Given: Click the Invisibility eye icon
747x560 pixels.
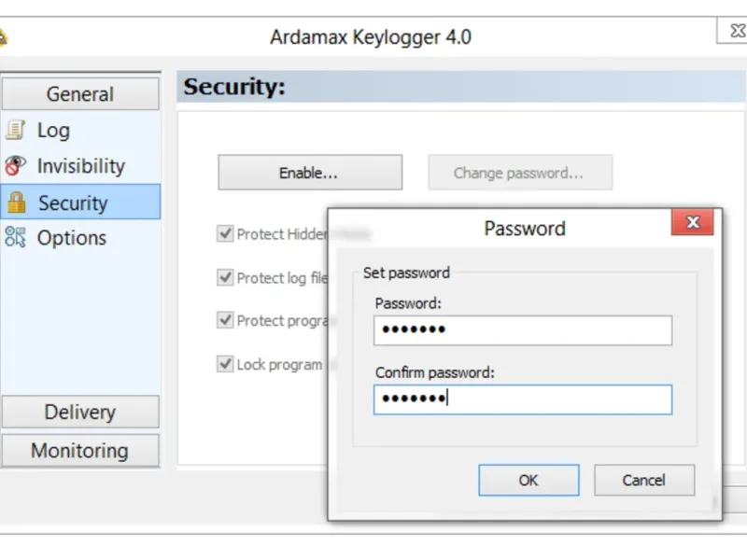Looking at the screenshot, I should coord(15,166).
